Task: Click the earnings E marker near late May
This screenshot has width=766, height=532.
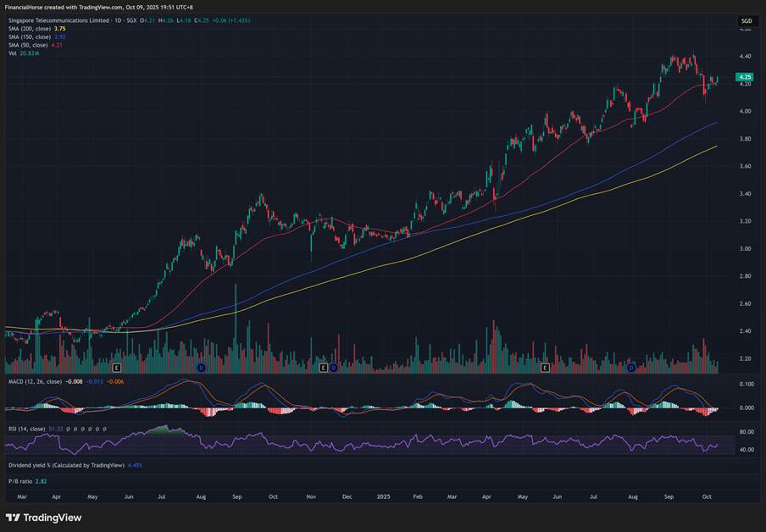Action: 545,368
